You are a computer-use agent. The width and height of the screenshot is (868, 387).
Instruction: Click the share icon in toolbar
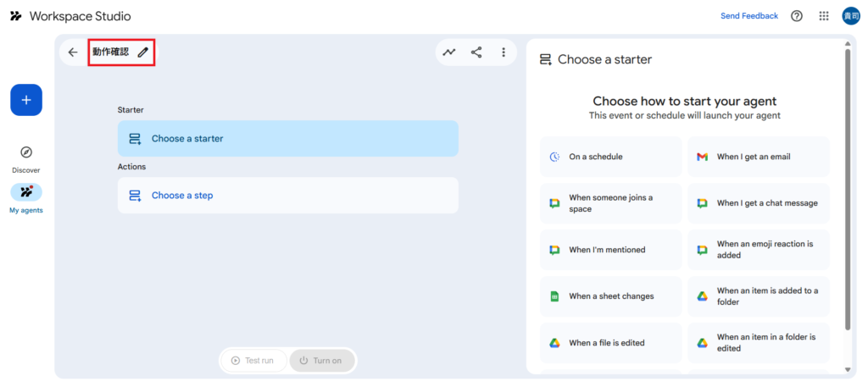pos(476,53)
